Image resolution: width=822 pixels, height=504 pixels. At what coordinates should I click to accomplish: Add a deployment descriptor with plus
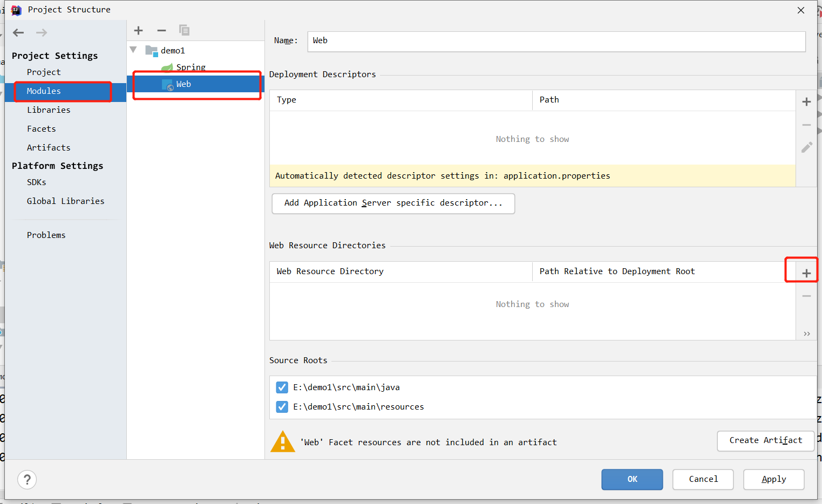pos(806,102)
